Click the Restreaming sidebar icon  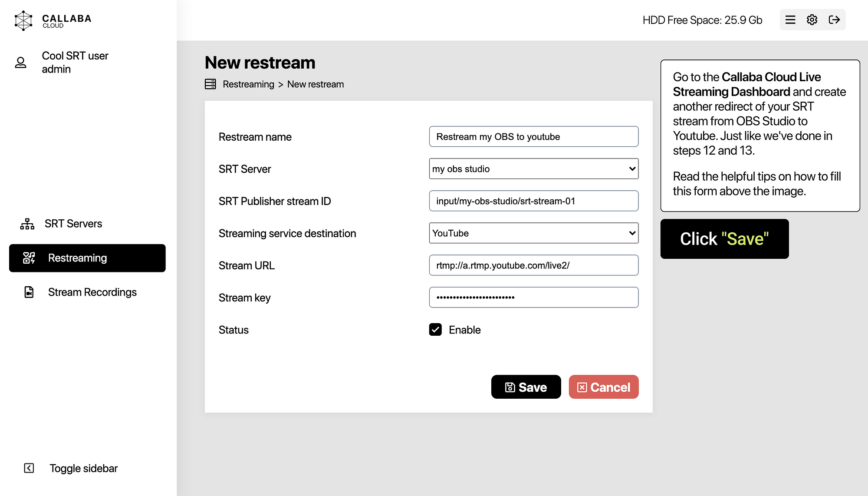[29, 258]
